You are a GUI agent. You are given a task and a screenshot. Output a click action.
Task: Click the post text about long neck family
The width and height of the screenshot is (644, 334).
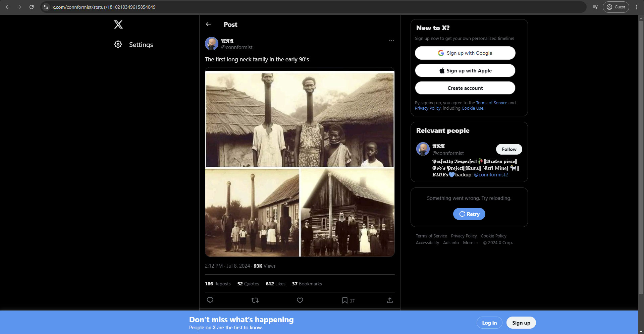click(257, 59)
